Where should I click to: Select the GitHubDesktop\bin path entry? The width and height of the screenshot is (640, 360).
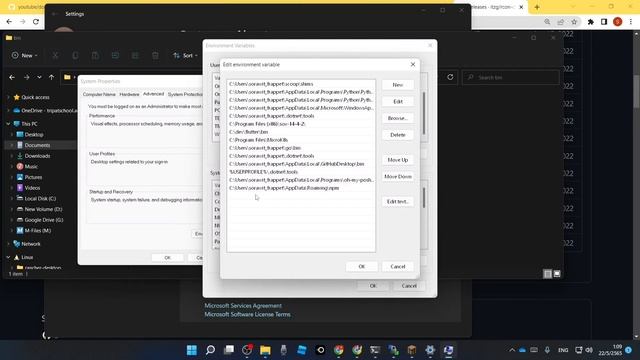coord(301,164)
